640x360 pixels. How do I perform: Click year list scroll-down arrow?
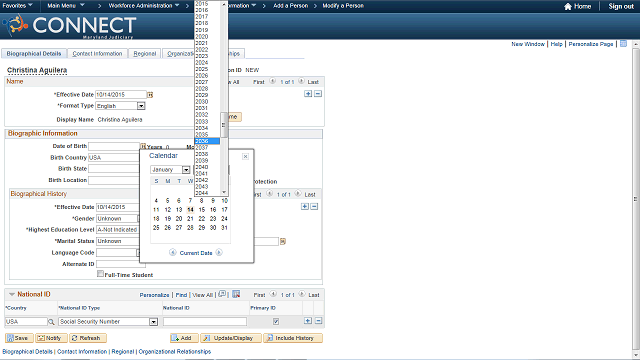click(224, 192)
